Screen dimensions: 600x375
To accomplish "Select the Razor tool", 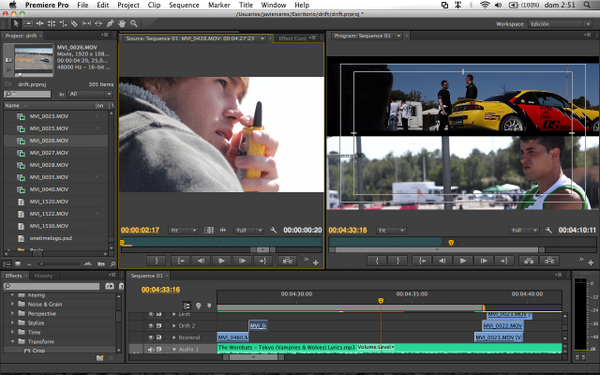I will point(75,24).
